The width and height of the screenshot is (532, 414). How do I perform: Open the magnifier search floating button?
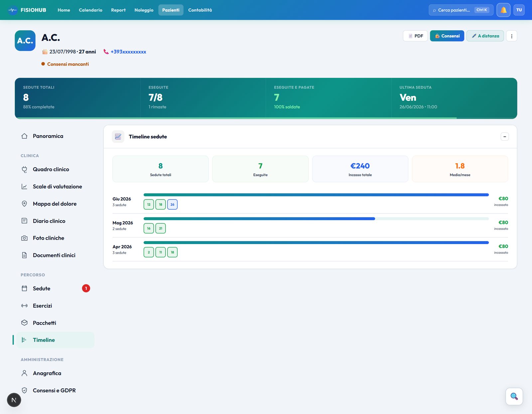tap(514, 396)
